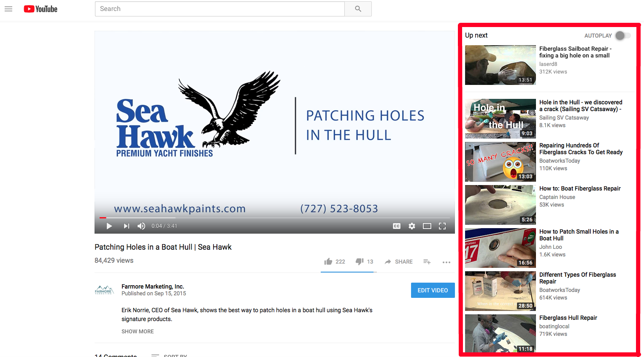Click the 84,429 views count
Image resolution: width=644 pixels, height=357 pixels.
tap(114, 261)
